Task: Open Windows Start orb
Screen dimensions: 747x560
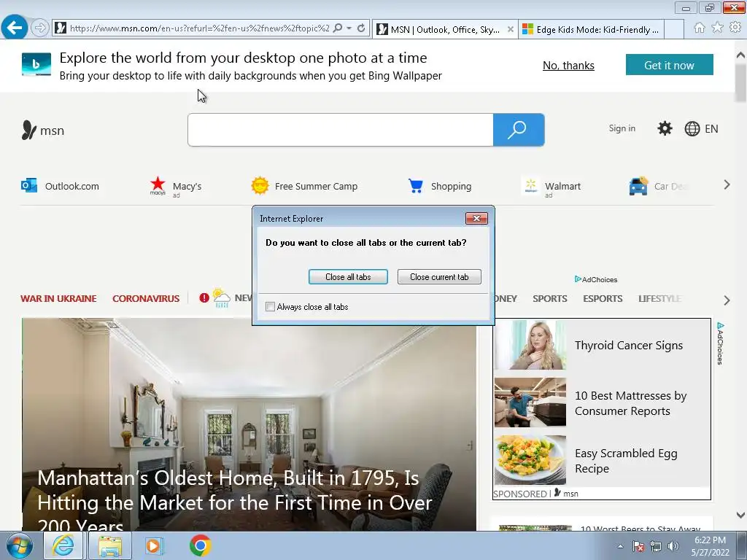Action: (x=19, y=545)
